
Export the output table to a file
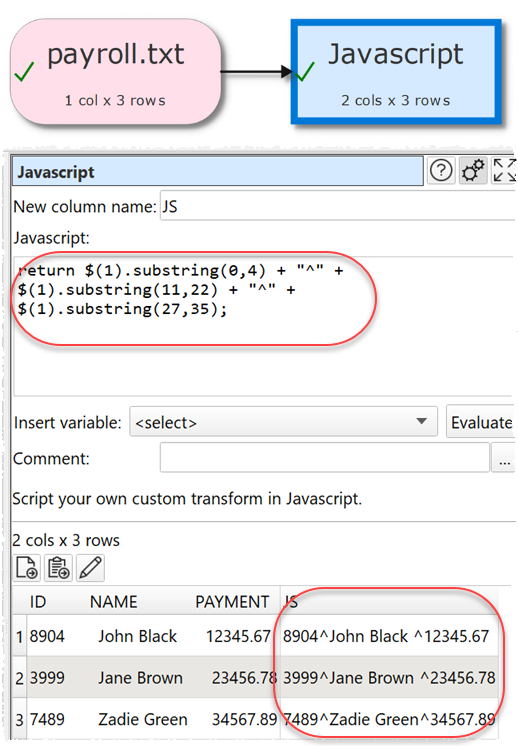click(x=27, y=568)
